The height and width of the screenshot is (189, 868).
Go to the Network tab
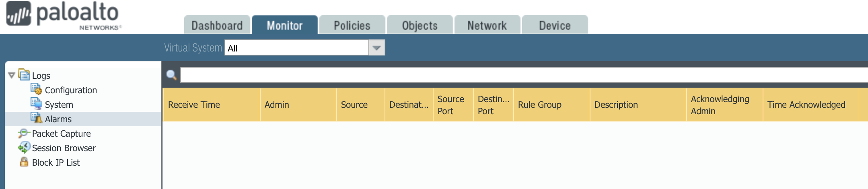[487, 25]
